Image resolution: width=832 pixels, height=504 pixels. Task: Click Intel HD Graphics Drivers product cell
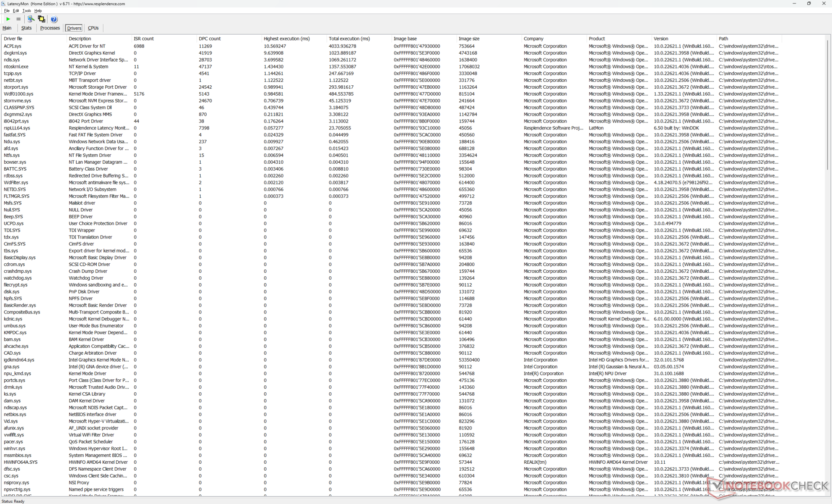(x=618, y=360)
